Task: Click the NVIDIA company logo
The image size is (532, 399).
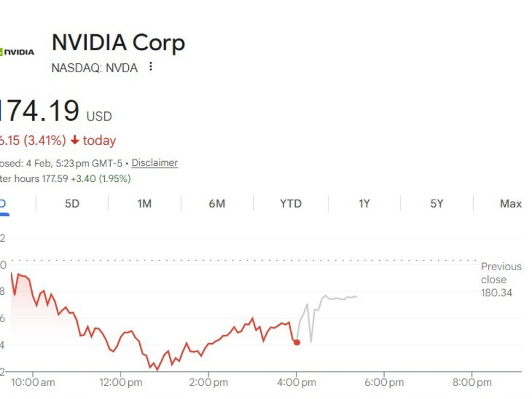Action: click(x=17, y=51)
